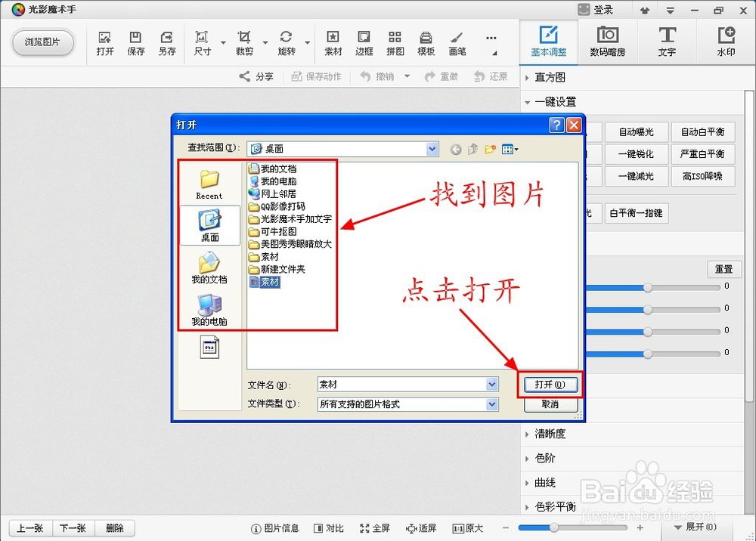The image size is (756, 541).
Task: Open the 文件类型 file type dropdown
Action: (x=492, y=404)
